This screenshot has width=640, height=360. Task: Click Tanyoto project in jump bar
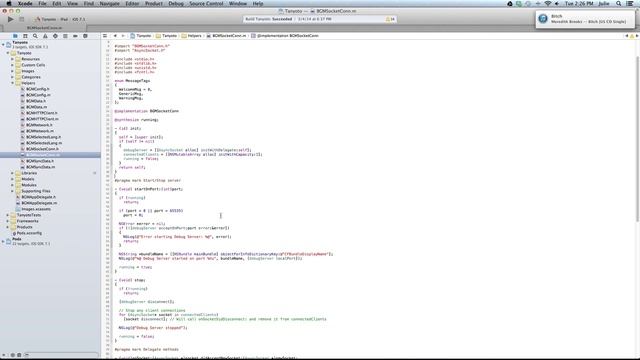click(x=140, y=36)
